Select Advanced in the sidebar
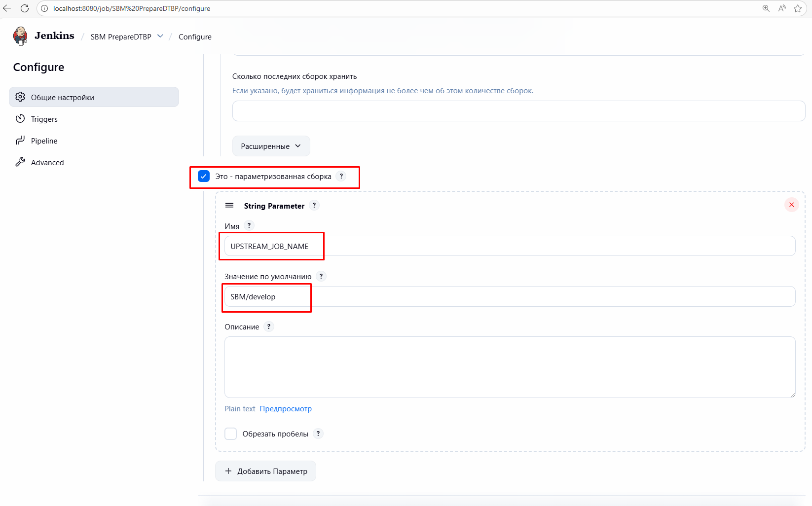The height and width of the screenshot is (506, 812). click(x=47, y=162)
